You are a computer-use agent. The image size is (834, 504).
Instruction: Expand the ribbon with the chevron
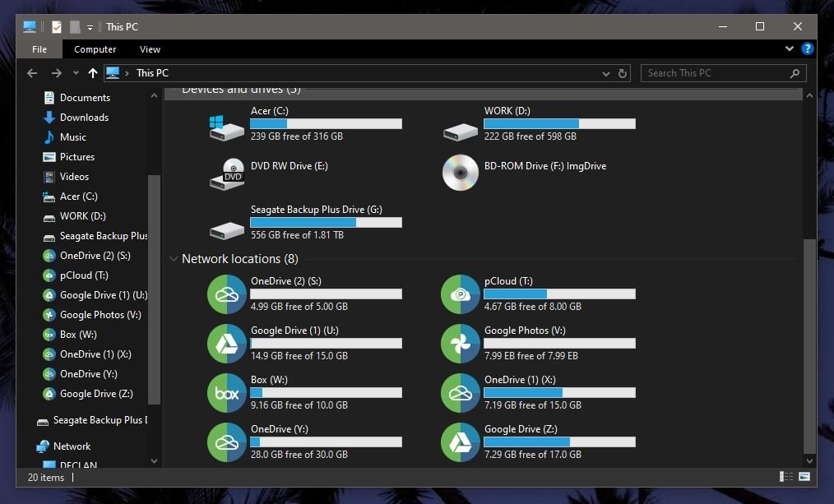pos(790,49)
